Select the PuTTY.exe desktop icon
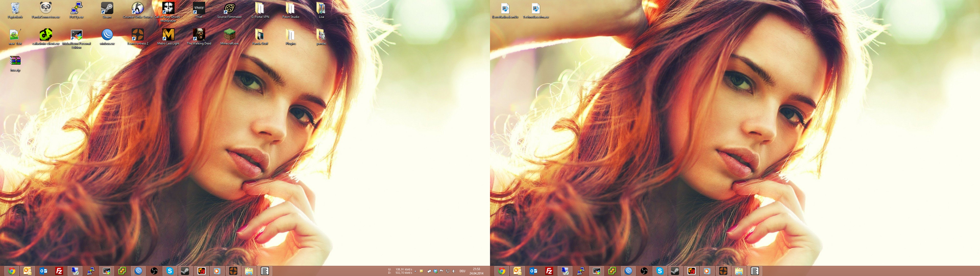Viewport: 980px width, 276px height. tap(77, 9)
